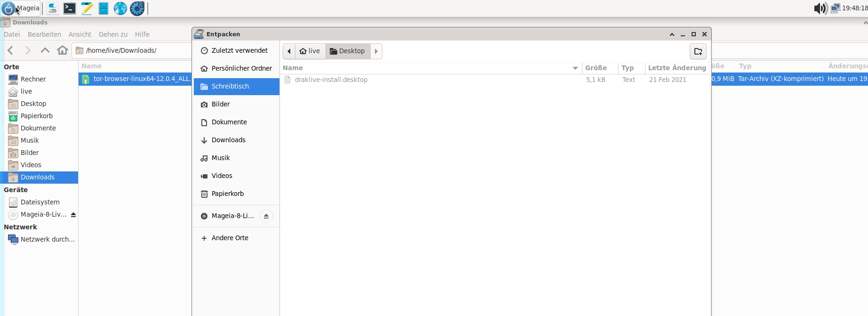Open 'Andere Orte' in the sidebar
868x316 pixels.
tap(230, 238)
